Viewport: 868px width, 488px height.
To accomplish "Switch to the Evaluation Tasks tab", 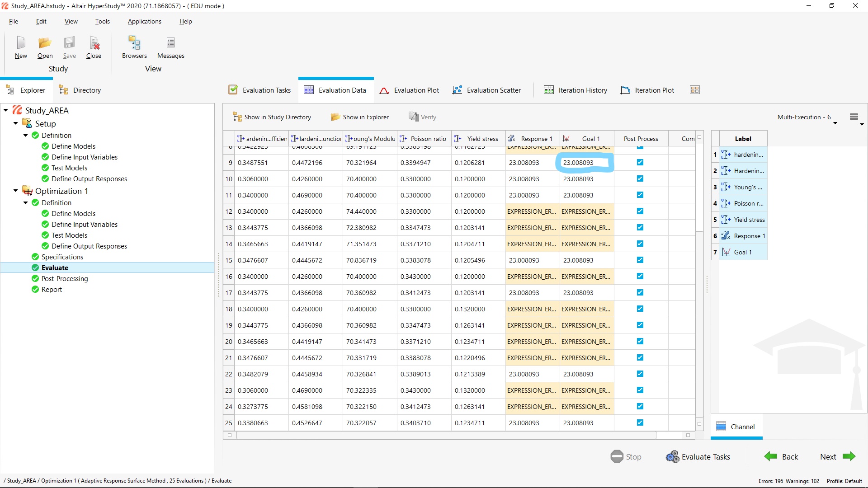I will (x=259, y=90).
